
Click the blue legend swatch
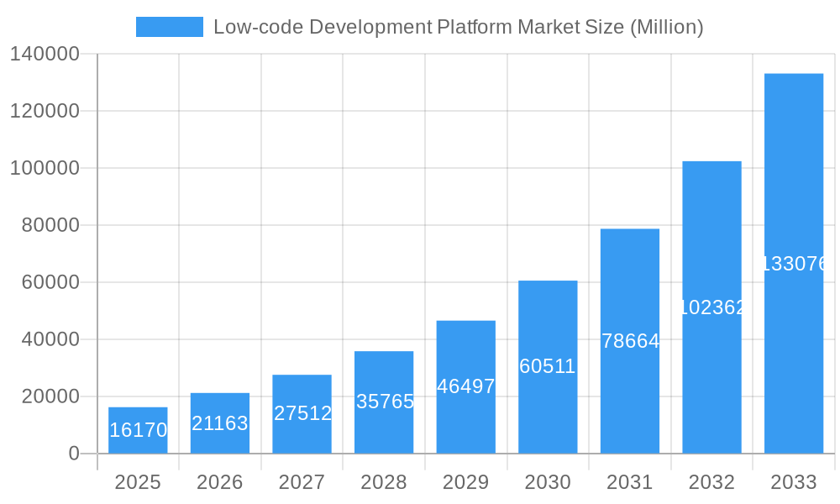(x=169, y=26)
